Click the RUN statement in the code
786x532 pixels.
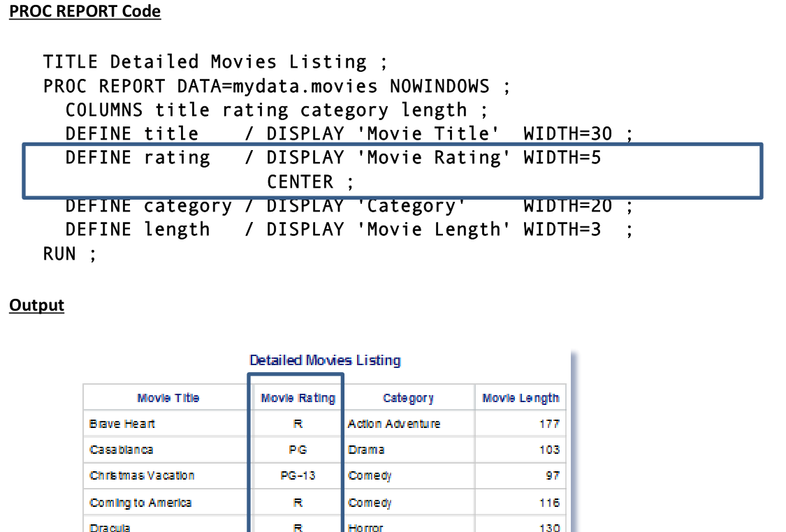point(60,253)
